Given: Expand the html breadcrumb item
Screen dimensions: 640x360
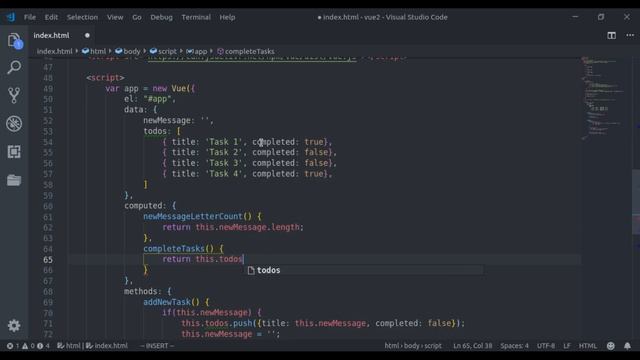Looking at the screenshot, I should pyautogui.click(x=94, y=51).
